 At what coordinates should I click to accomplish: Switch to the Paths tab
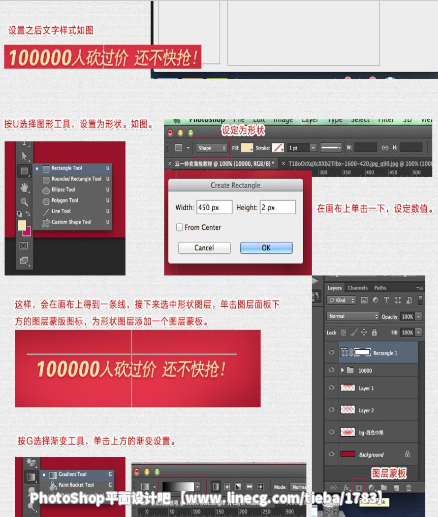380,288
